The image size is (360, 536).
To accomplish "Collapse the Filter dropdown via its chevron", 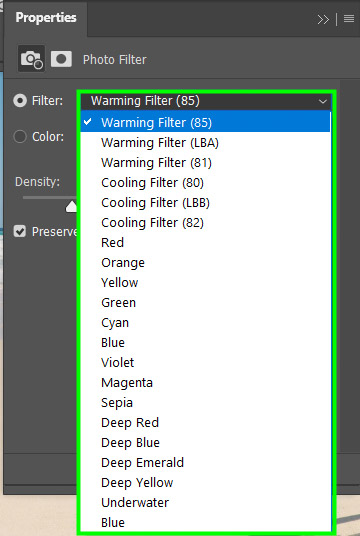I will (322, 101).
